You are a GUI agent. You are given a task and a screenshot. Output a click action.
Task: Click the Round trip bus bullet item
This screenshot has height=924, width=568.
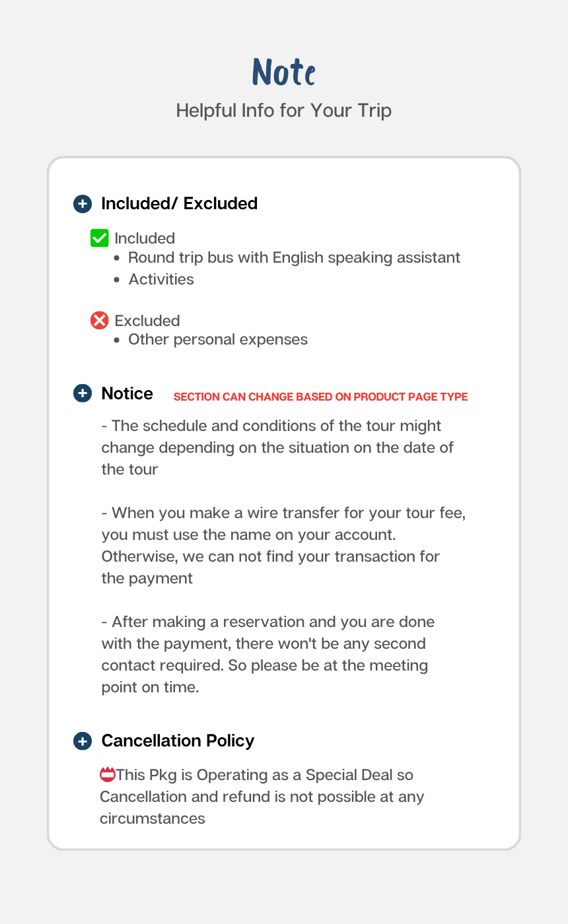tap(294, 257)
